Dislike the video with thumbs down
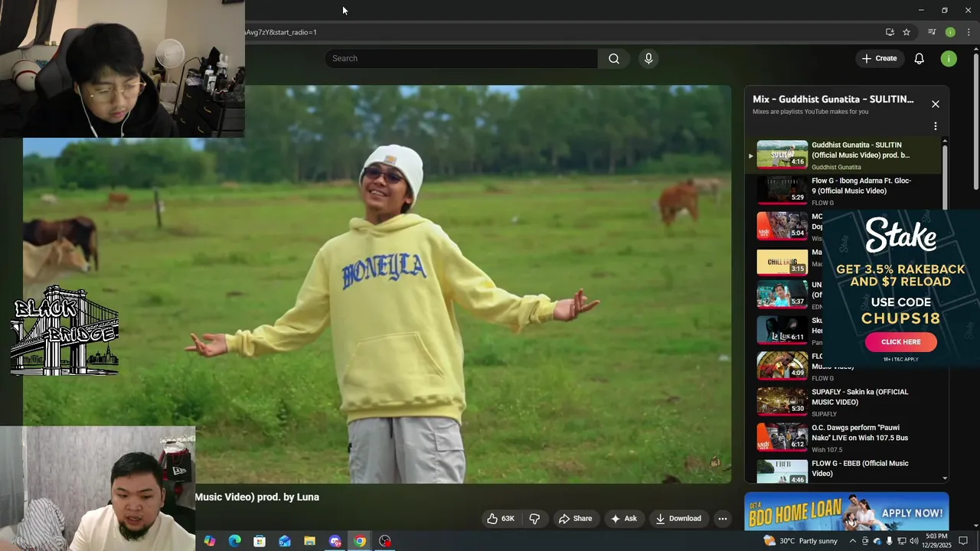The height and width of the screenshot is (551, 980). click(534, 519)
